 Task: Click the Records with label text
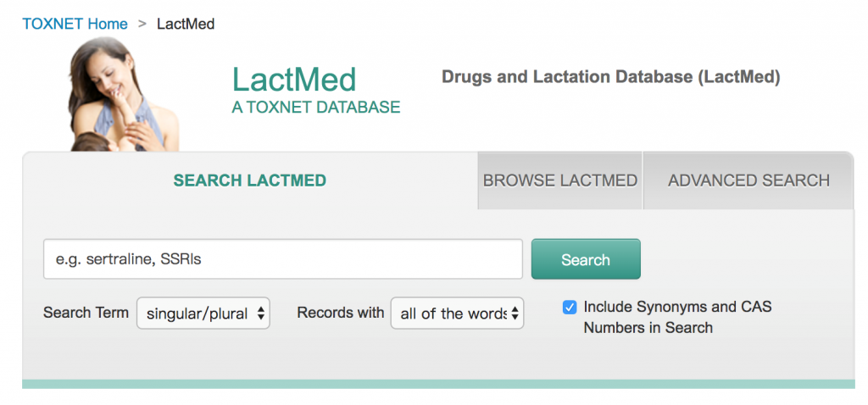click(341, 312)
